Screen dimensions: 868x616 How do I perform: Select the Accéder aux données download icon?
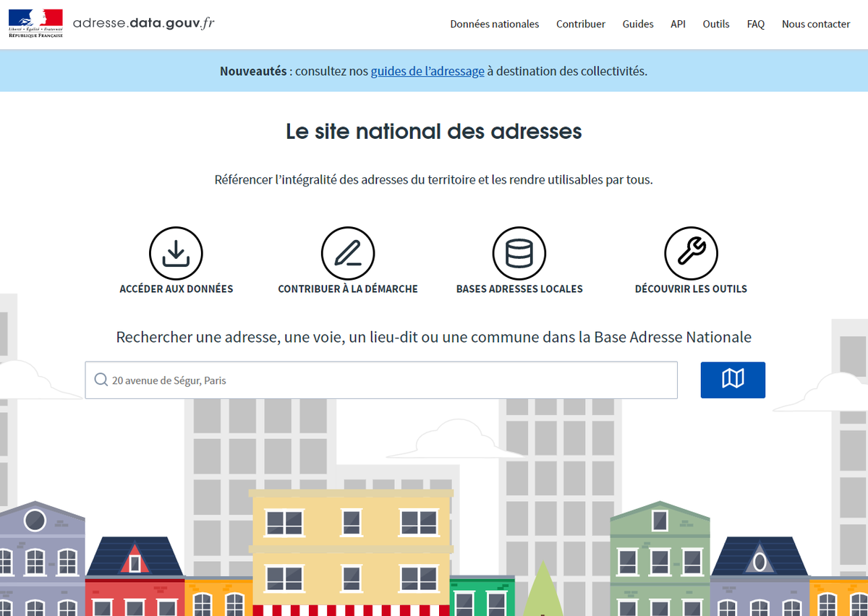[176, 253]
